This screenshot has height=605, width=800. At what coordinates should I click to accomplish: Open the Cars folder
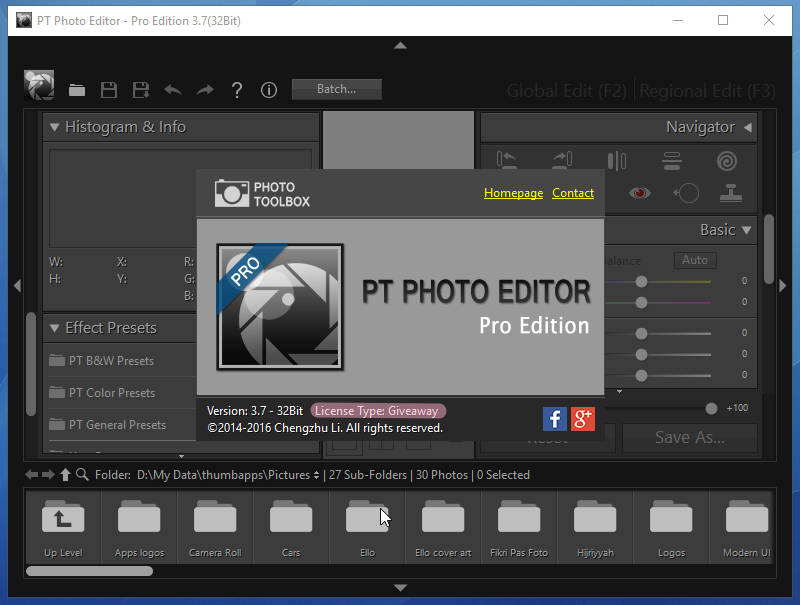[291, 527]
